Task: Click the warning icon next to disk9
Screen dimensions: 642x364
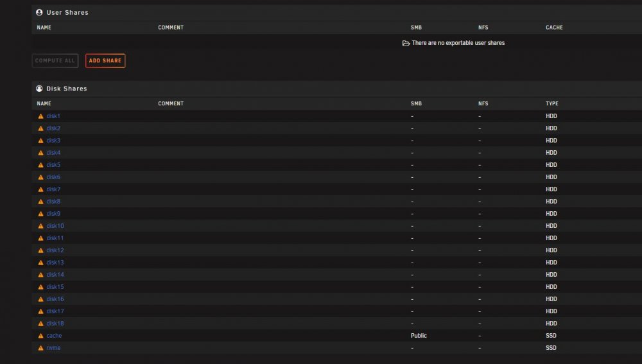Action: coord(40,214)
